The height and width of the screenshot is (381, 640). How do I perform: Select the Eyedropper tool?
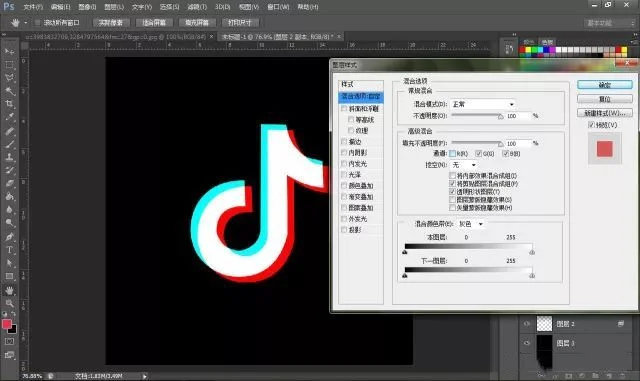9,117
